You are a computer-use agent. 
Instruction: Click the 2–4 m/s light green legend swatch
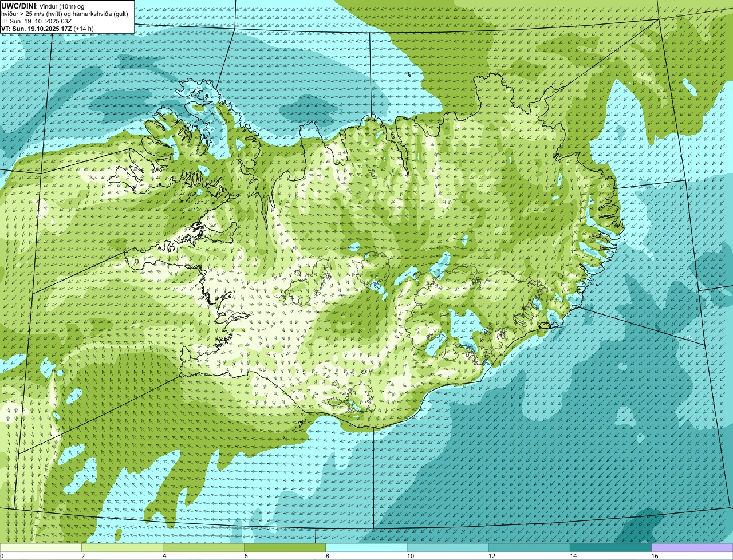click(122, 547)
